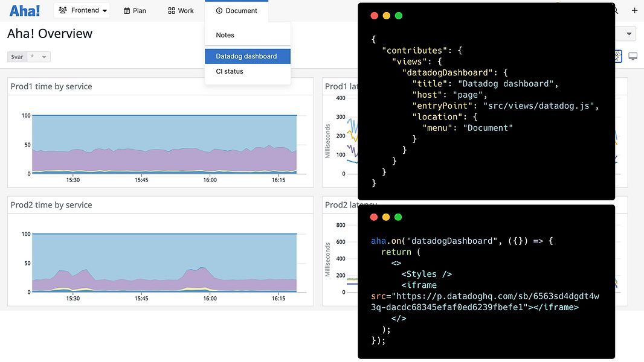Toggle the light/dark theme icon

[617, 56]
